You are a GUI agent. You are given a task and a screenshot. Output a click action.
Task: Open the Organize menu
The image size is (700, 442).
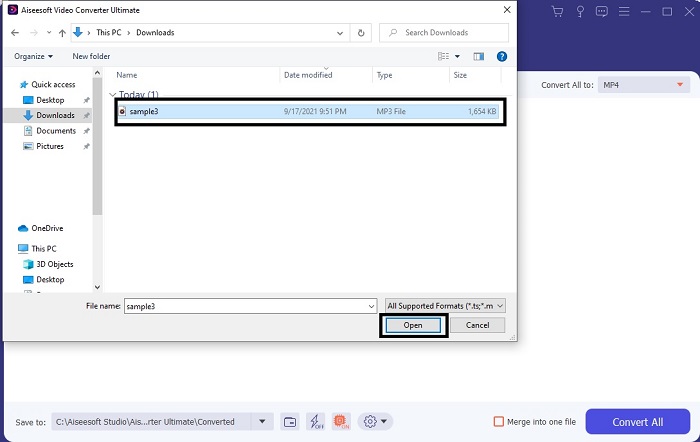pyautogui.click(x=33, y=56)
